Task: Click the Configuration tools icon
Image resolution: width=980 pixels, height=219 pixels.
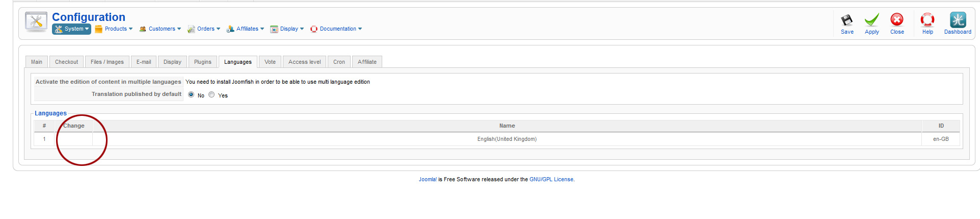Action: click(36, 22)
